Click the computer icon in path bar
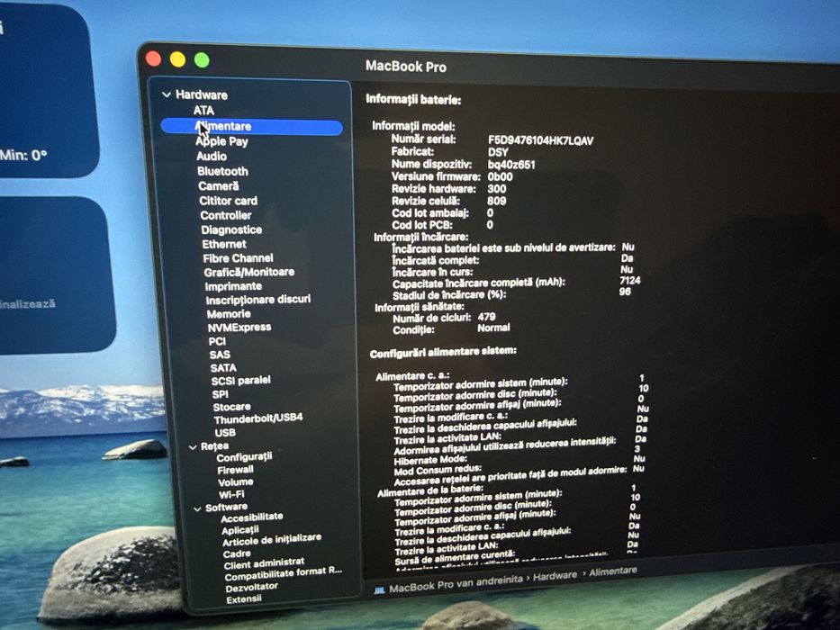This screenshot has width=840, height=630. point(379,590)
